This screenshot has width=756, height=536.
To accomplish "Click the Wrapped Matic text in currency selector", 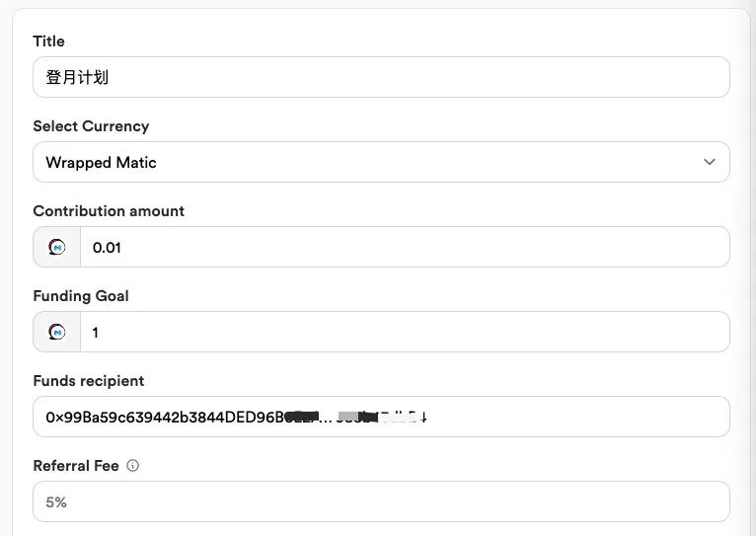I will click(x=101, y=163).
